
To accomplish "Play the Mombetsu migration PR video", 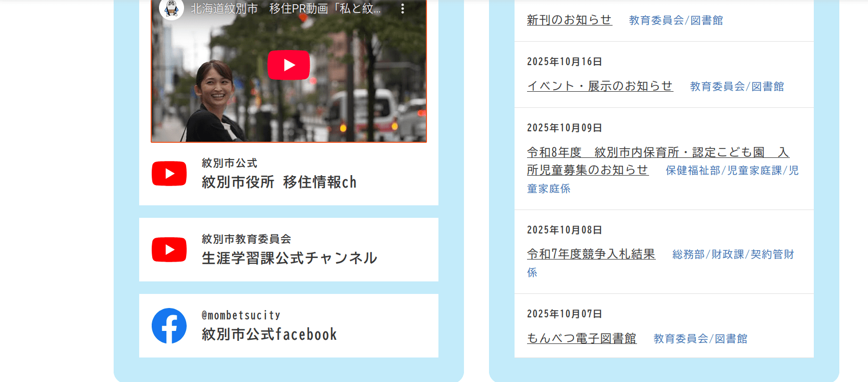I will tap(288, 65).
